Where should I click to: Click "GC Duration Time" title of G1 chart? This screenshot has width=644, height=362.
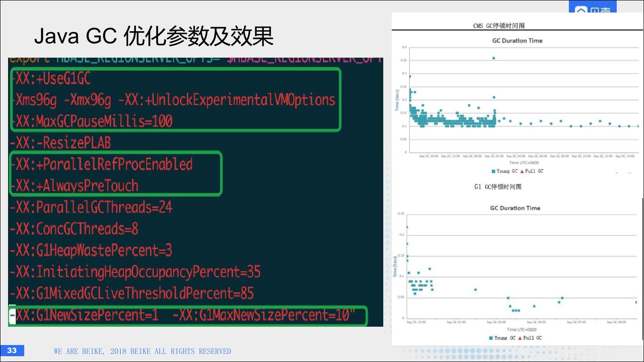pyautogui.click(x=515, y=208)
